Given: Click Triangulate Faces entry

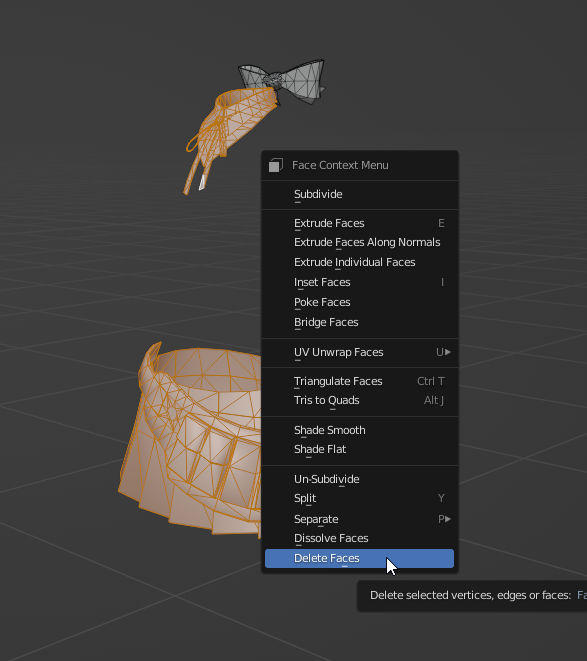Looking at the screenshot, I should pos(359,381).
